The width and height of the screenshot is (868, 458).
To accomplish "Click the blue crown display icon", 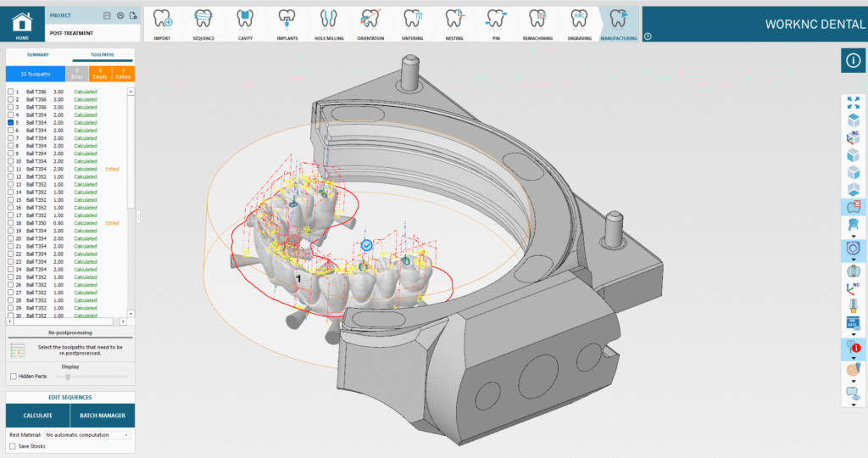I will (853, 225).
